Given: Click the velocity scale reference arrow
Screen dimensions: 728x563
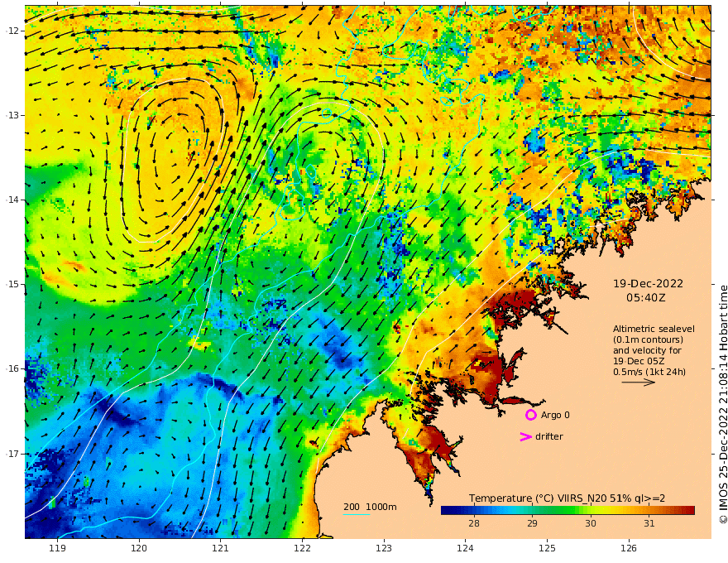Looking at the screenshot, I should click(639, 383).
